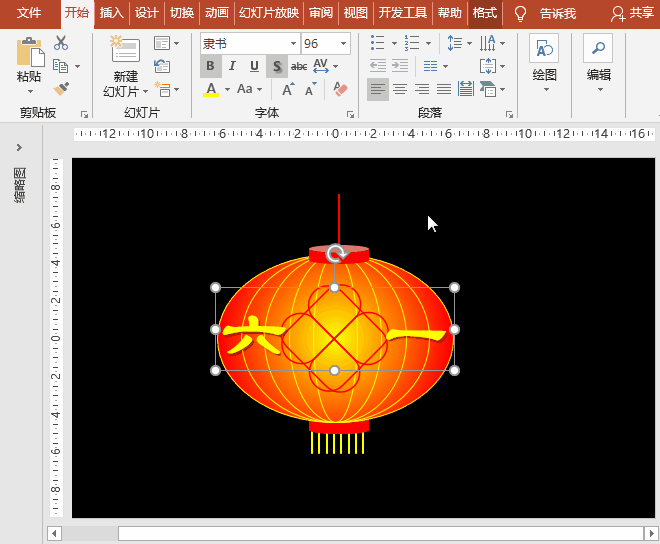Switch to the Transitions (切换) tab
This screenshot has height=544, width=660.
[182, 13]
